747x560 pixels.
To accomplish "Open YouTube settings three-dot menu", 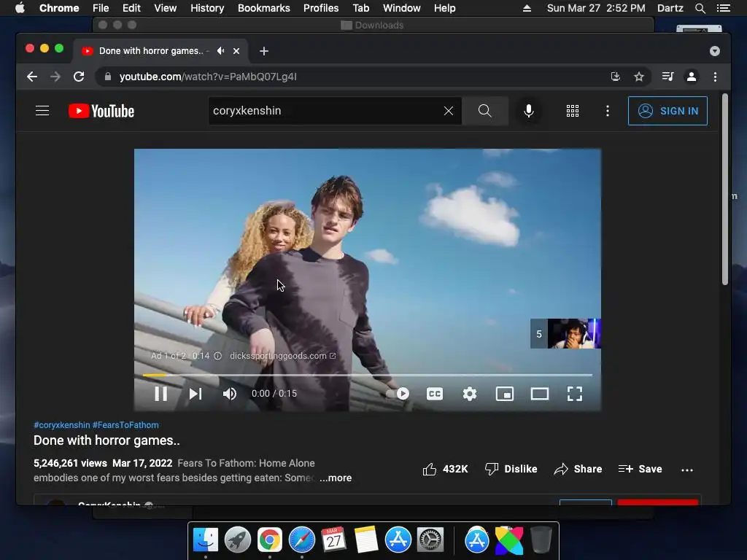I will (x=608, y=111).
